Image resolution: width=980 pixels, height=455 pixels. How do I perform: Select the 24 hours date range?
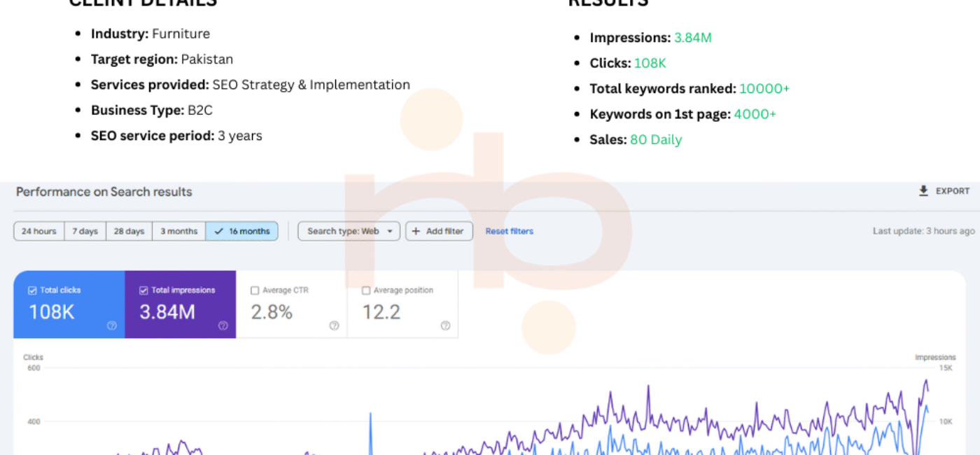click(39, 231)
